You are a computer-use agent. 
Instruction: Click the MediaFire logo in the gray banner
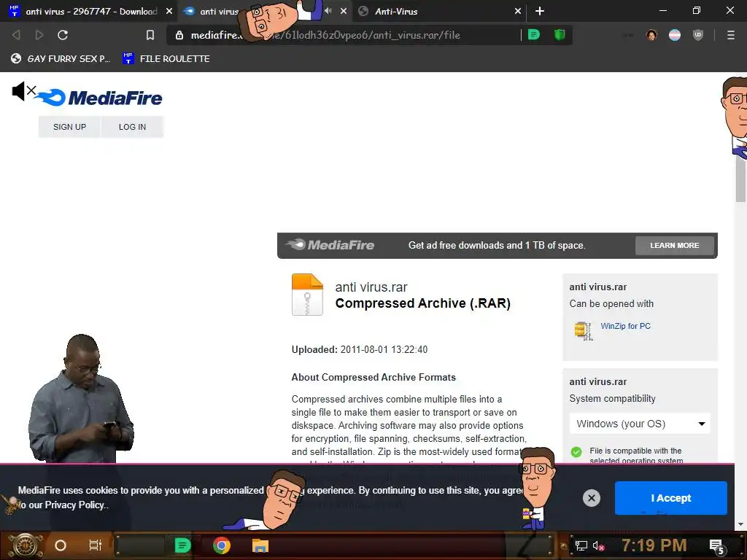pyautogui.click(x=330, y=245)
